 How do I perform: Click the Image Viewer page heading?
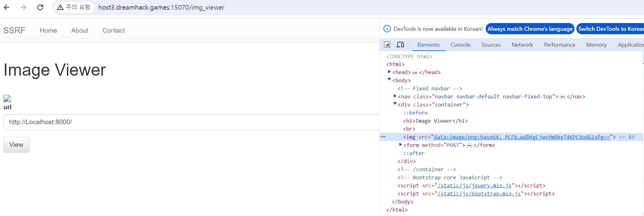tap(55, 70)
